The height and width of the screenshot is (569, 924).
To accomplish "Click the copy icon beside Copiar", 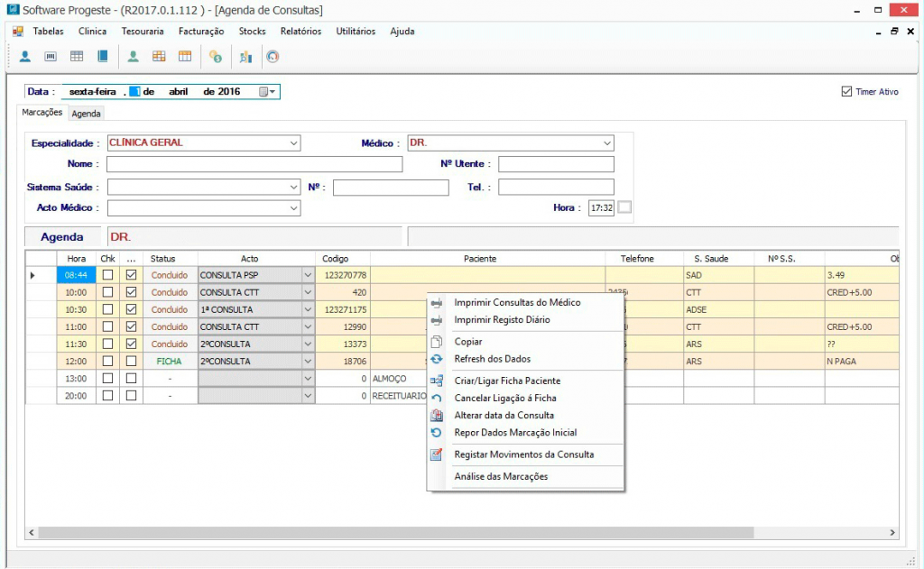I will click(x=437, y=342).
